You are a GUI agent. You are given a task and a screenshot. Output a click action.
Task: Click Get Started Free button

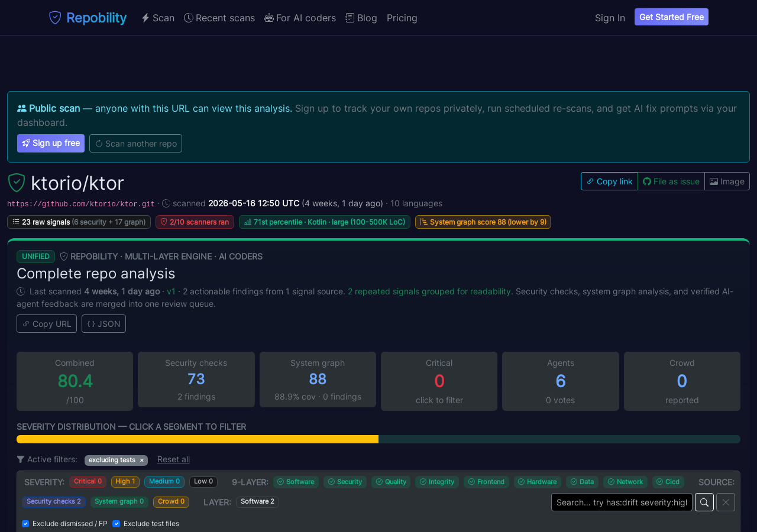[x=671, y=17]
